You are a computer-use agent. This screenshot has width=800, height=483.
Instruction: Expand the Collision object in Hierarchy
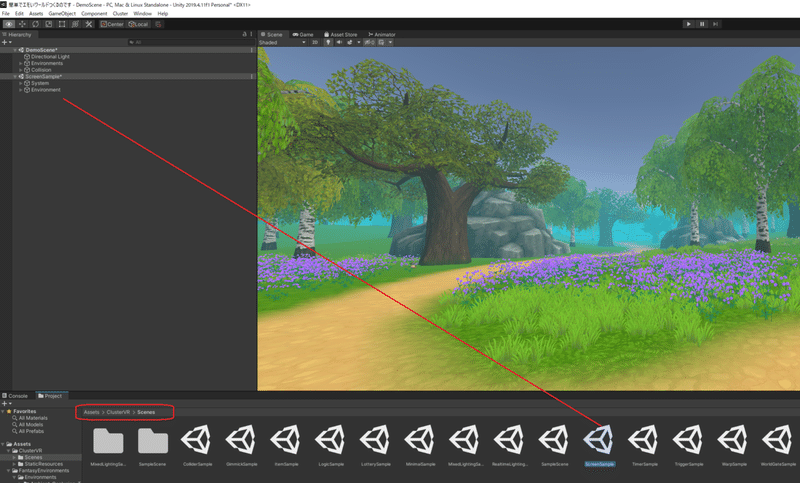(x=20, y=70)
